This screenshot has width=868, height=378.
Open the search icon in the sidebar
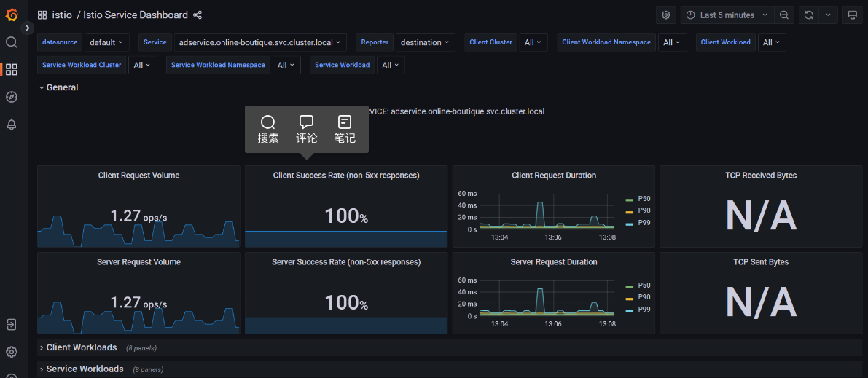(12, 43)
